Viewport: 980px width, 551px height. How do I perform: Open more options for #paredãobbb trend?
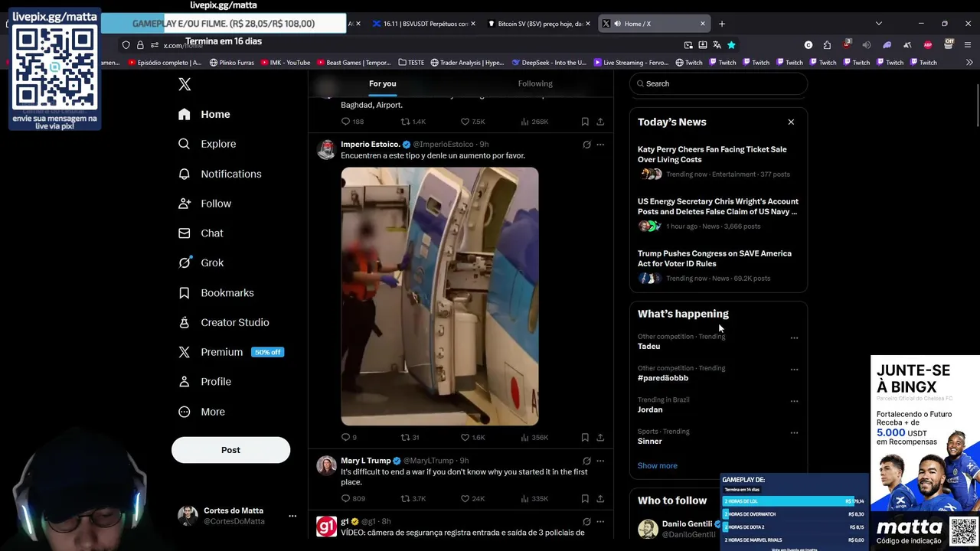794,369
